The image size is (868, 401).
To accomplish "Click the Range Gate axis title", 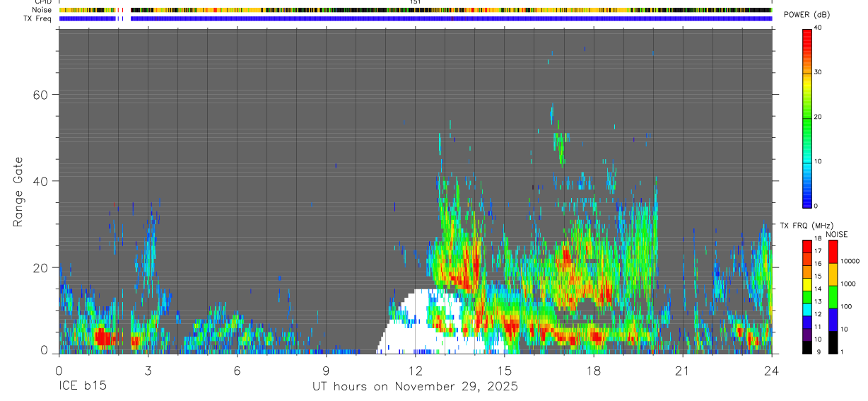I will tap(18, 192).
